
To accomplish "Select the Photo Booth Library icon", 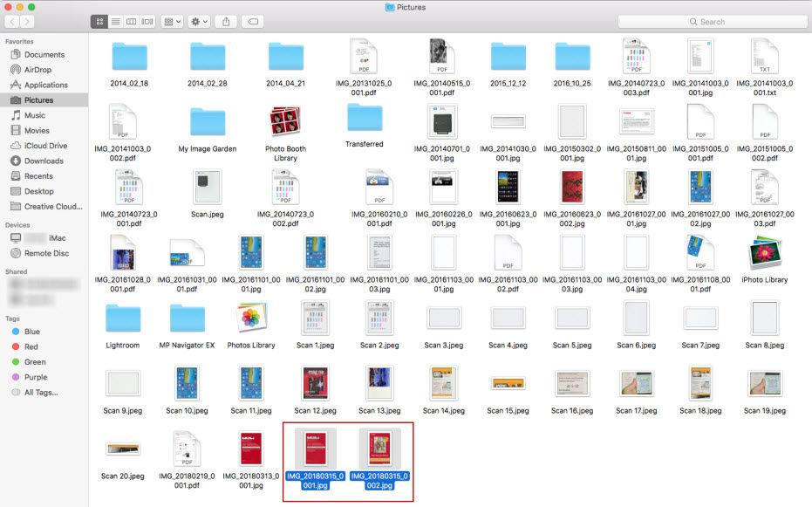I will 285,121.
